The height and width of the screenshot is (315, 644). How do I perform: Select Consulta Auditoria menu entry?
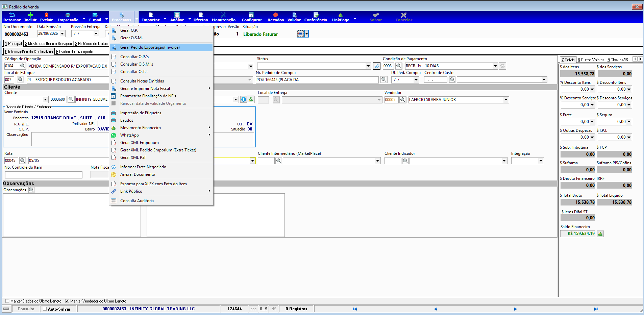point(161,201)
